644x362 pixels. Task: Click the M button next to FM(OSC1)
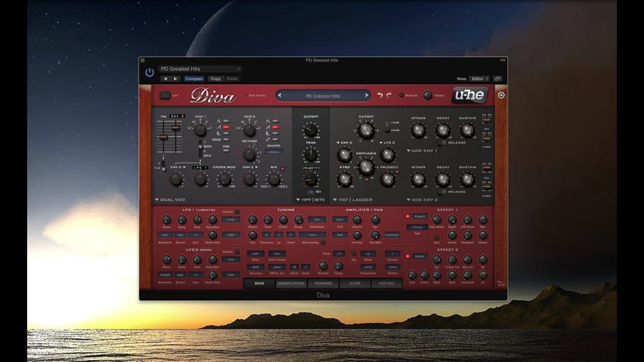[x=397, y=172]
